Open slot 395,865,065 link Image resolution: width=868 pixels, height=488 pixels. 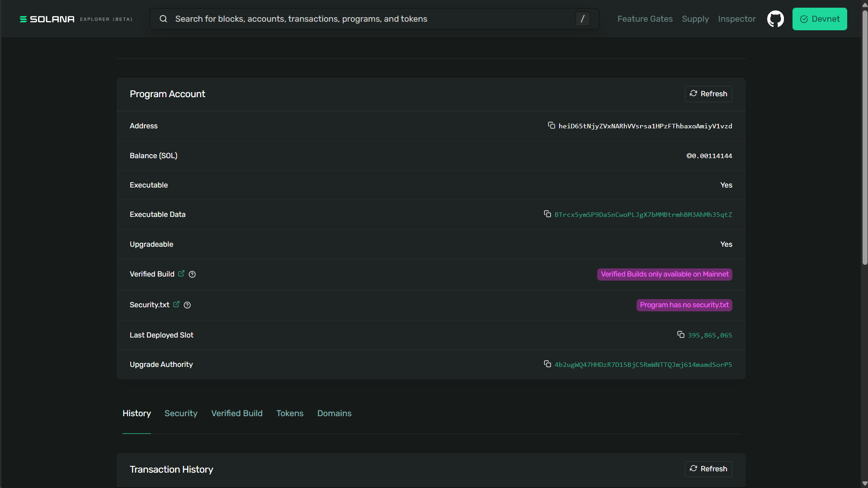[x=710, y=335]
